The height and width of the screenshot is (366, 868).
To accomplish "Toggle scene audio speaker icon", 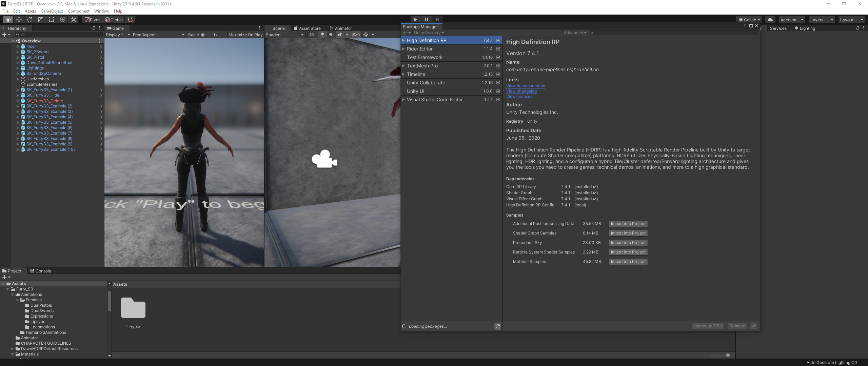I will click(x=331, y=35).
